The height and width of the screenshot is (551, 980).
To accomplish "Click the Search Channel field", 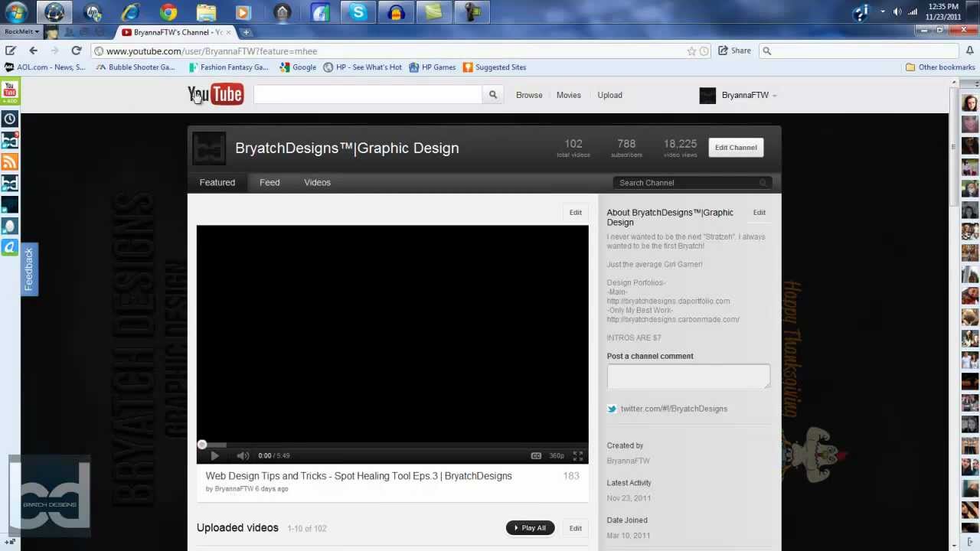I will click(691, 183).
